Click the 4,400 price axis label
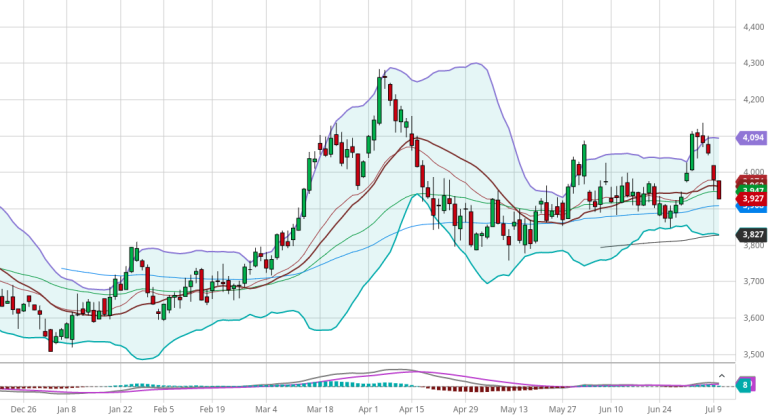768x415 pixels. pos(750,28)
